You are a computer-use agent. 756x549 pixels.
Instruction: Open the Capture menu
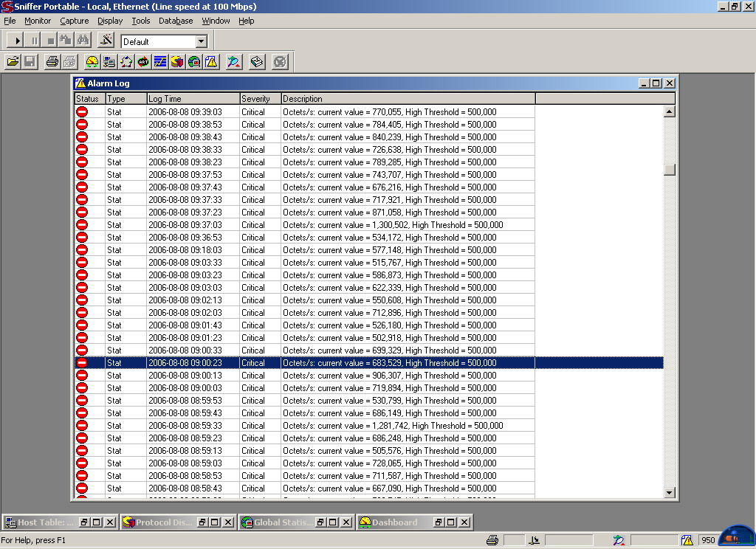pyautogui.click(x=74, y=21)
